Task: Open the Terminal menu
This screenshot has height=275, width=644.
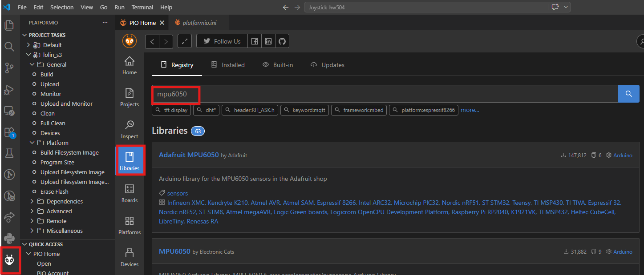Action: pos(142,7)
